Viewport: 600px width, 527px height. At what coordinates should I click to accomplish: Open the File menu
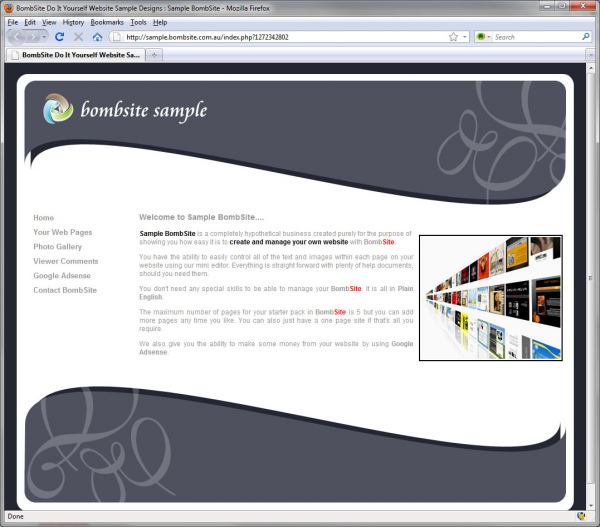pyautogui.click(x=13, y=22)
